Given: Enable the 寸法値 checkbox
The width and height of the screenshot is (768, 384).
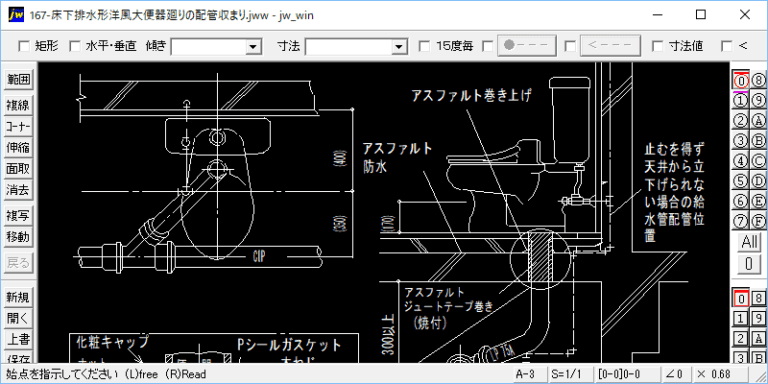Looking at the screenshot, I should pyautogui.click(x=658, y=47).
